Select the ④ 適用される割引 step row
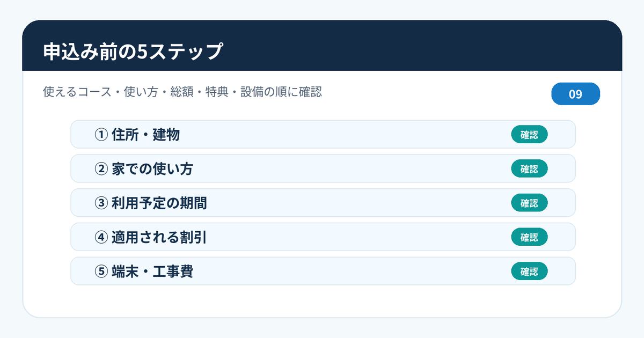The width and height of the screenshot is (644, 338). (x=323, y=237)
